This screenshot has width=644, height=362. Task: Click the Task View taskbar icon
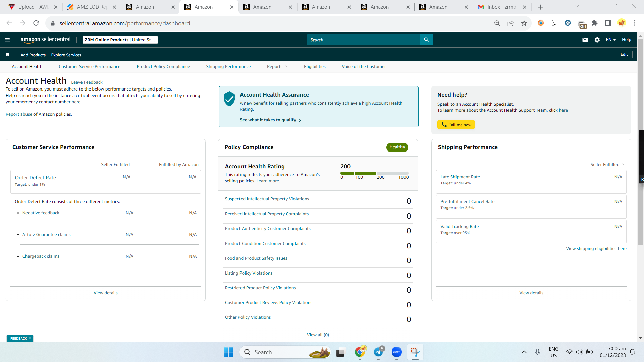tap(340, 352)
